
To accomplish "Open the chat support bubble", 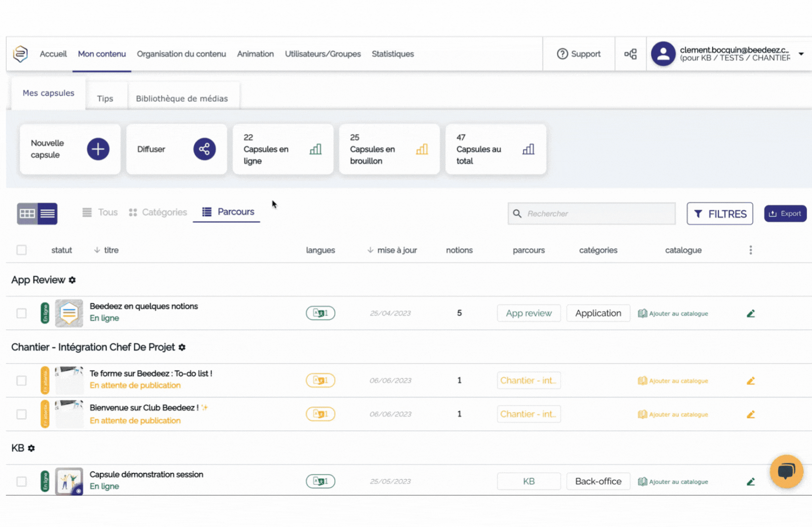I will tap(786, 471).
